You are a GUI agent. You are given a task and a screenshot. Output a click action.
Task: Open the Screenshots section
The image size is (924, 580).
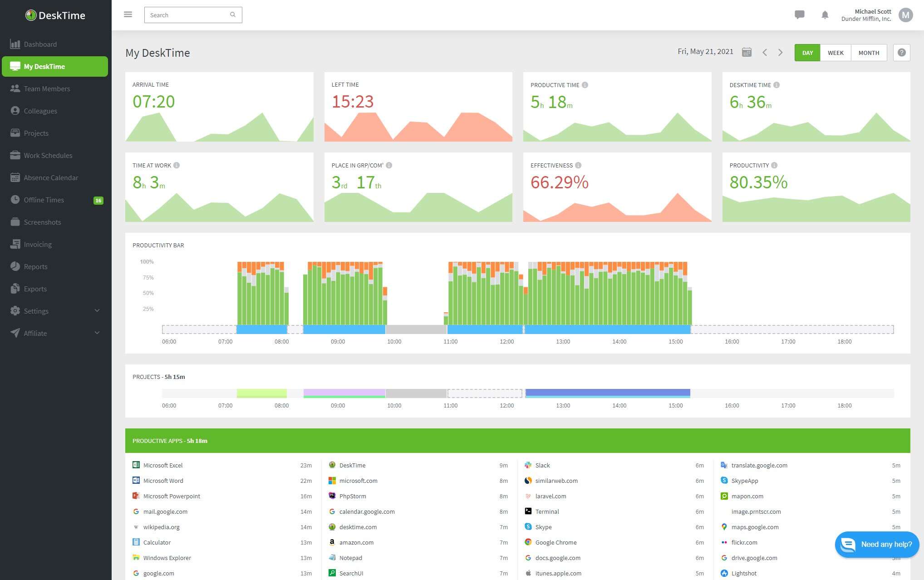[x=42, y=222]
